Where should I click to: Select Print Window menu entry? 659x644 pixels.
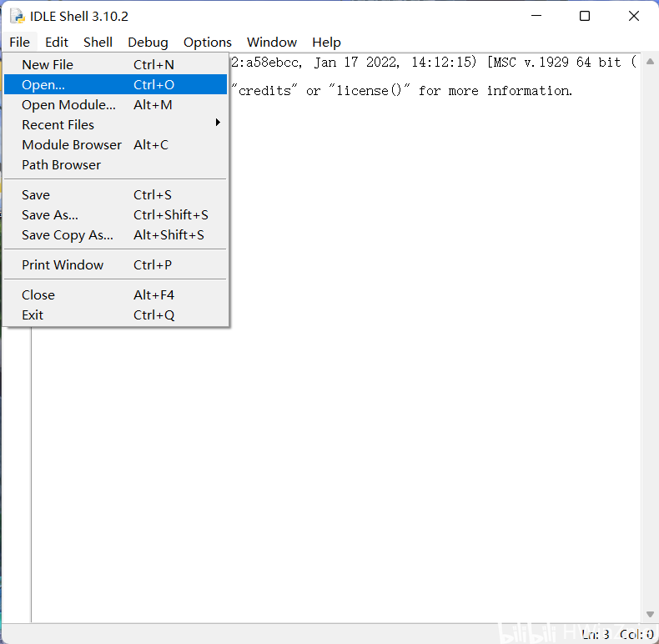point(116,264)
